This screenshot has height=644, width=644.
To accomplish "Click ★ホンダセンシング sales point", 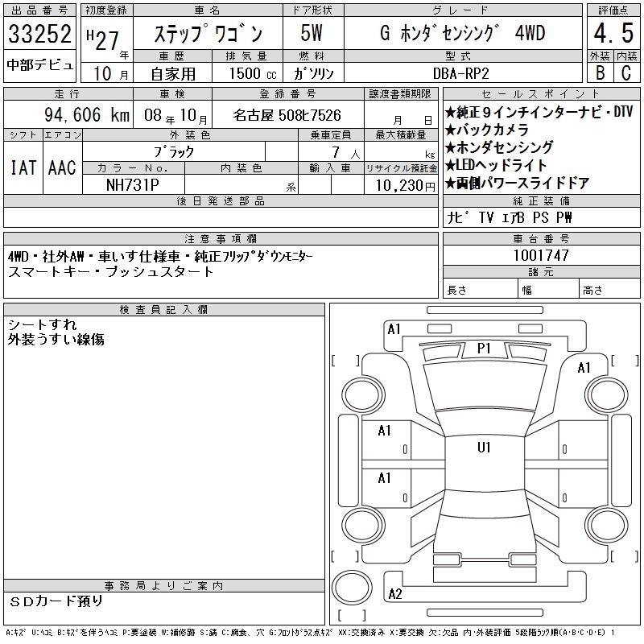I will (499, 147).
